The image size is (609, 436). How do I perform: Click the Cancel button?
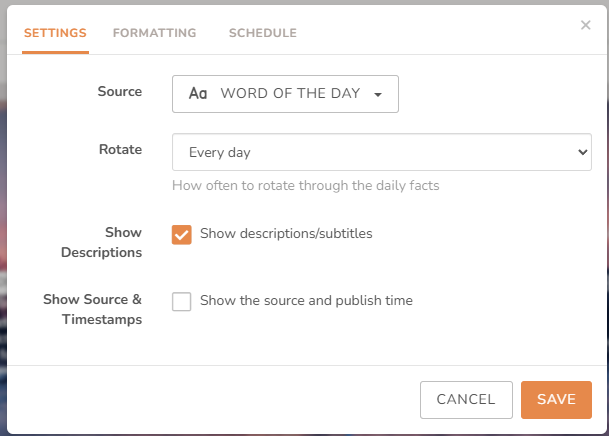[466, 399]
